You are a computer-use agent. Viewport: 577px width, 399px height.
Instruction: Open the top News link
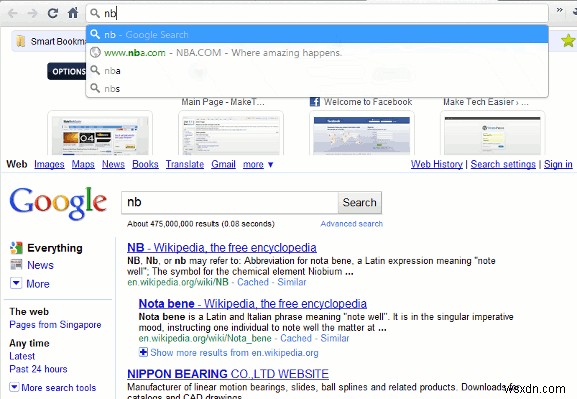click(x=113, y=164)
